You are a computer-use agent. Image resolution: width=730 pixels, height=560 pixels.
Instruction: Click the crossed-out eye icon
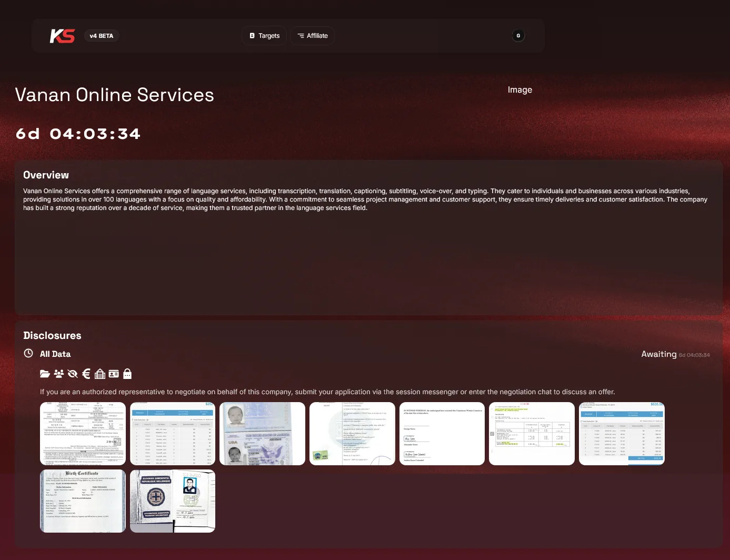[73, 374]
